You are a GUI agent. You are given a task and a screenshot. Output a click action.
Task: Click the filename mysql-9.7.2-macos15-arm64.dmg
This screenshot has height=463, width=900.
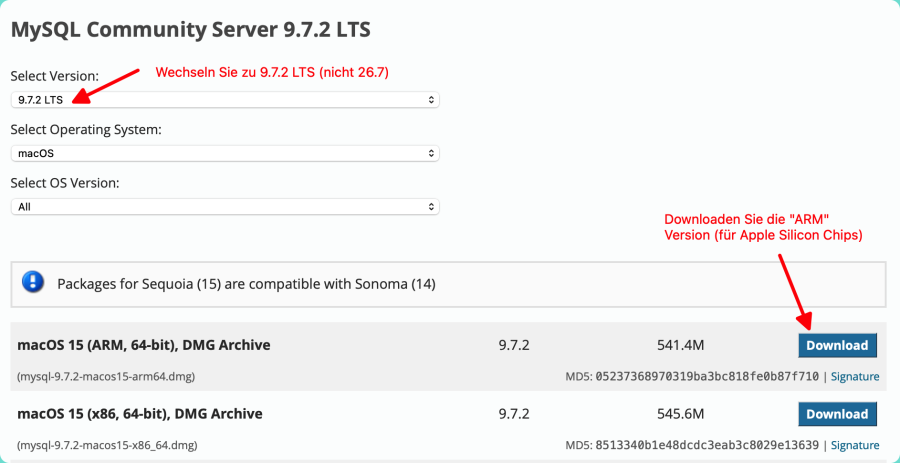(x=106, y=377)
